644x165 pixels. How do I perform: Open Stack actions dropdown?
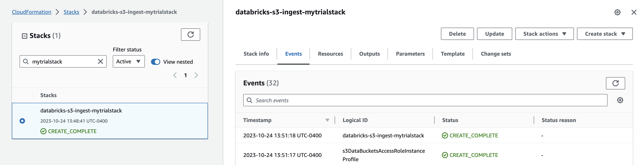coord(544,34)
